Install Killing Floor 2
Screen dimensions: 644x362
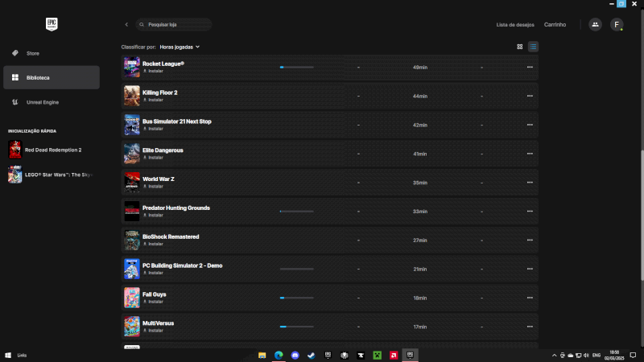tap(155, 100)
